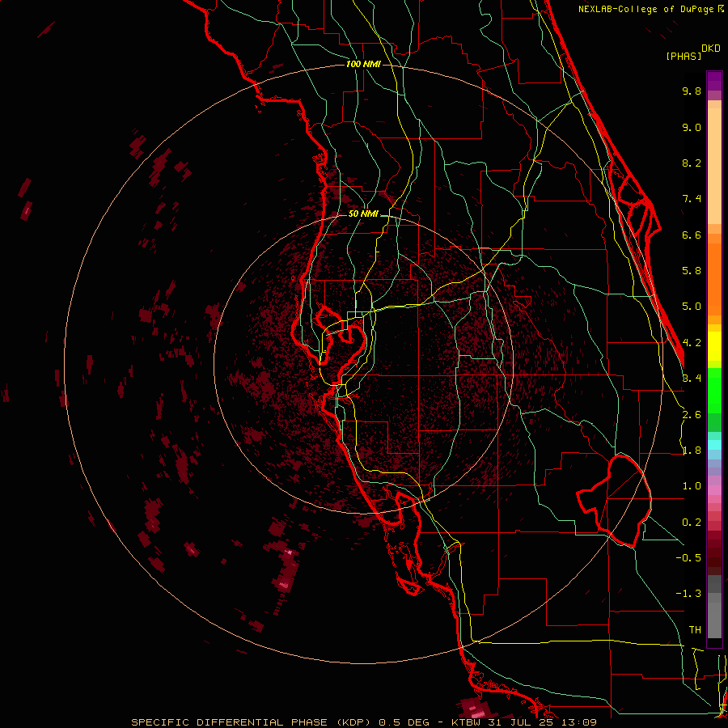The height and width of the screenshot is (728, 728).
Task: Select the -1.3 legend value
Action: point(688,594)
